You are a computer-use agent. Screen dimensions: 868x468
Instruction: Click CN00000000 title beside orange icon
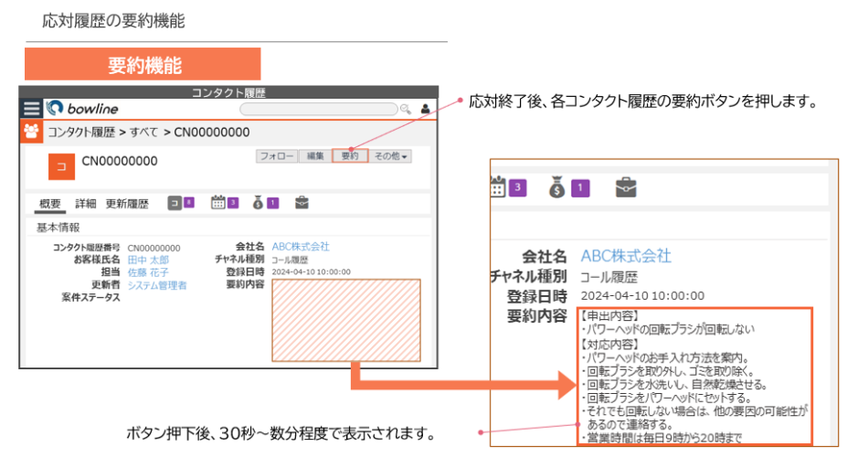(x=120, y=161)
